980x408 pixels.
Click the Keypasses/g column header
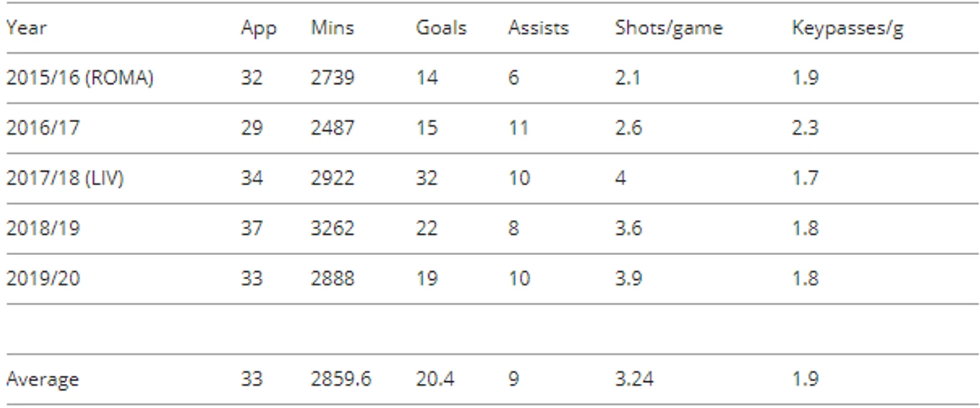847,29
